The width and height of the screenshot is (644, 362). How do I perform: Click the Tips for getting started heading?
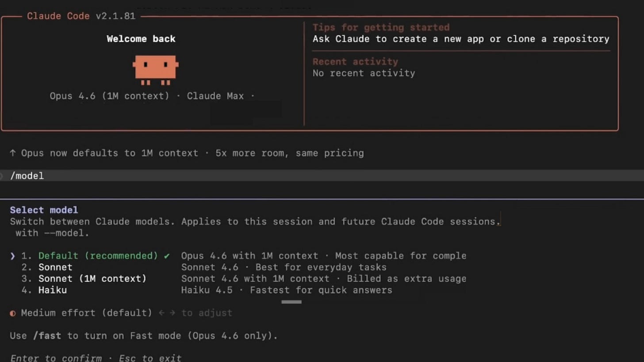[x=381, y=27]
